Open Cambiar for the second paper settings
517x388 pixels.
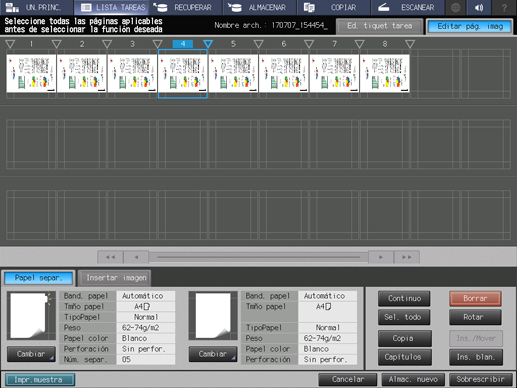(x=213, y=354)
